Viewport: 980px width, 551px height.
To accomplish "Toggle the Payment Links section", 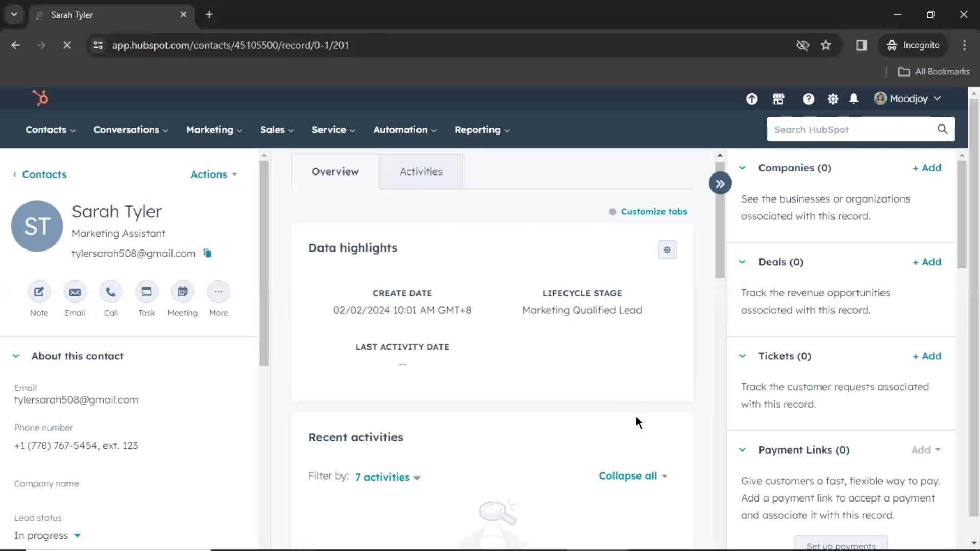I will 743,449.
